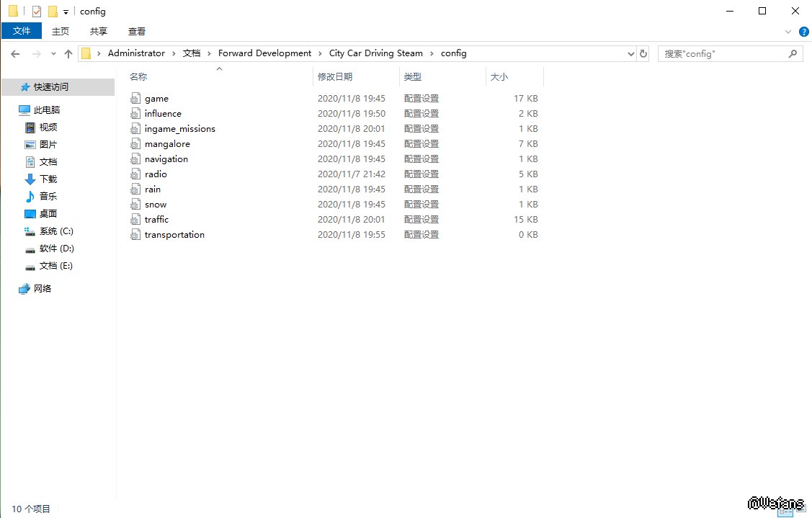Click City Car Driving Steam in breadcrumb
This screenshot has height=518, width=812.
[375, 53]
